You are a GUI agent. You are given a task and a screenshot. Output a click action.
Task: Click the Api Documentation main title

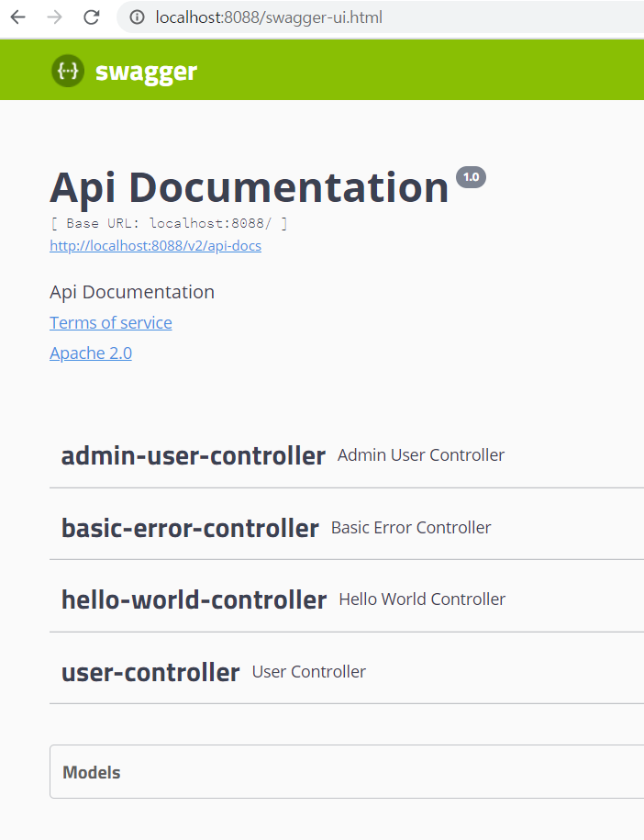(x=249, y=187)
